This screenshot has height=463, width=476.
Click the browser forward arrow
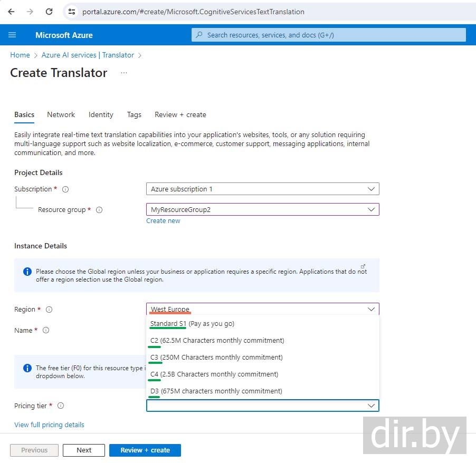(30, 12)
